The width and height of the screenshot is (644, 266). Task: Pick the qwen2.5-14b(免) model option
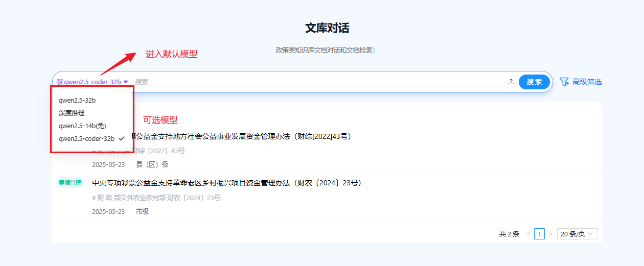point(82,126)
